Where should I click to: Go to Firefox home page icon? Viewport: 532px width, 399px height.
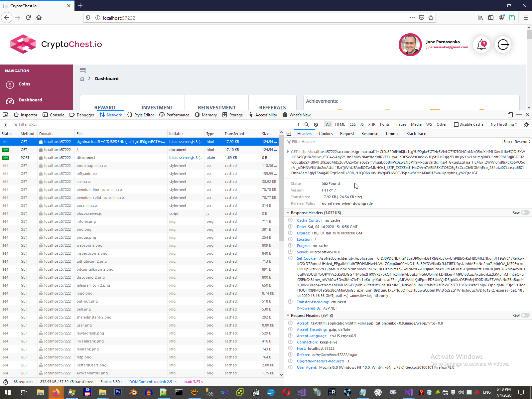pos(39,18)
